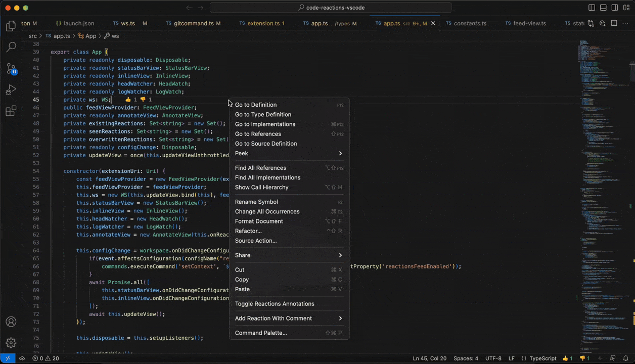Click Ln 45, Col 20 in status bar
The width and height of the screenshot is (635, 364).
[429, 358]
